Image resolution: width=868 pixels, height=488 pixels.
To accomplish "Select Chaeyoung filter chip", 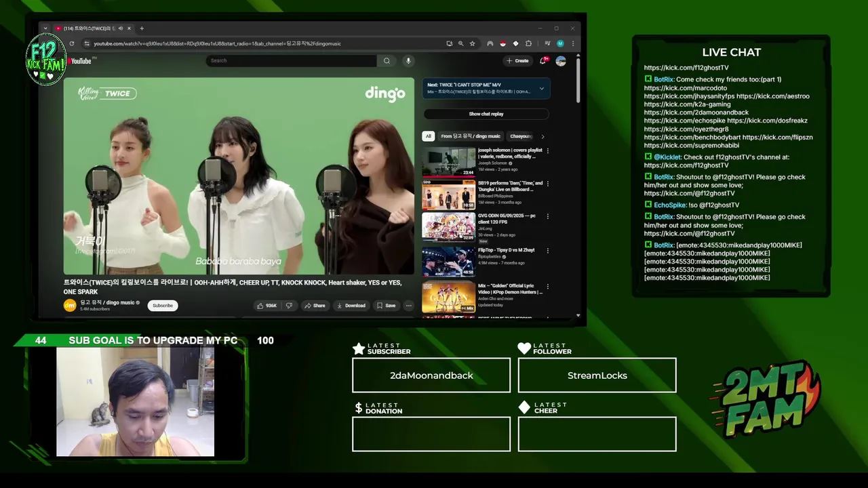I will click(x=520, y=136).
